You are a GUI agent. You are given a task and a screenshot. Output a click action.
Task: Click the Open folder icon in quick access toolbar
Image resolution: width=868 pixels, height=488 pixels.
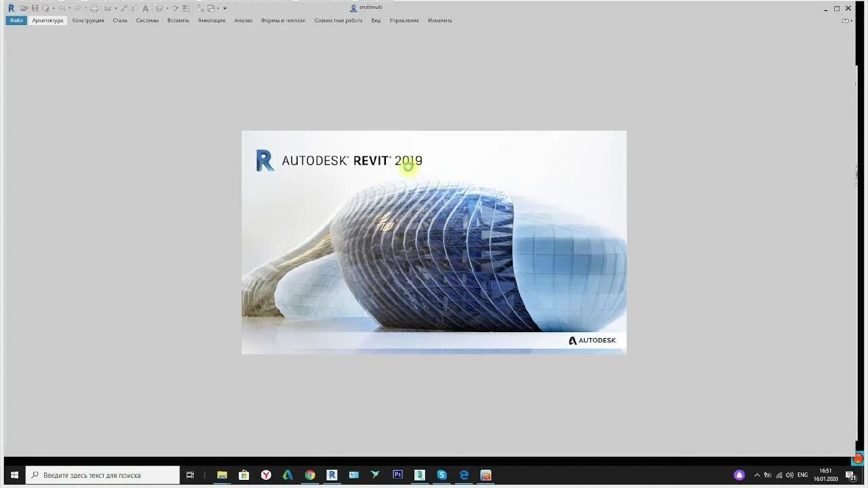[x=24, y=8]
